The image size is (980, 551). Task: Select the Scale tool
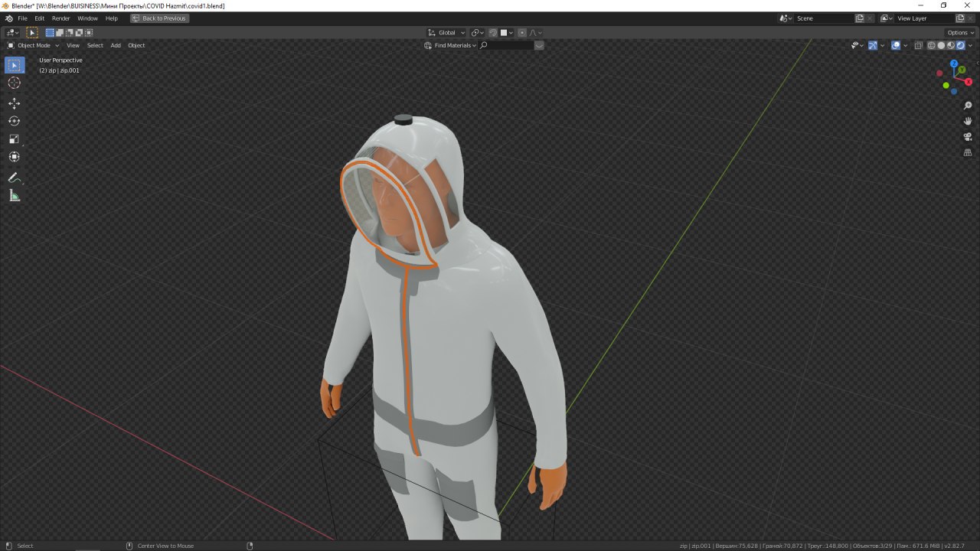[x=14, y=140]
